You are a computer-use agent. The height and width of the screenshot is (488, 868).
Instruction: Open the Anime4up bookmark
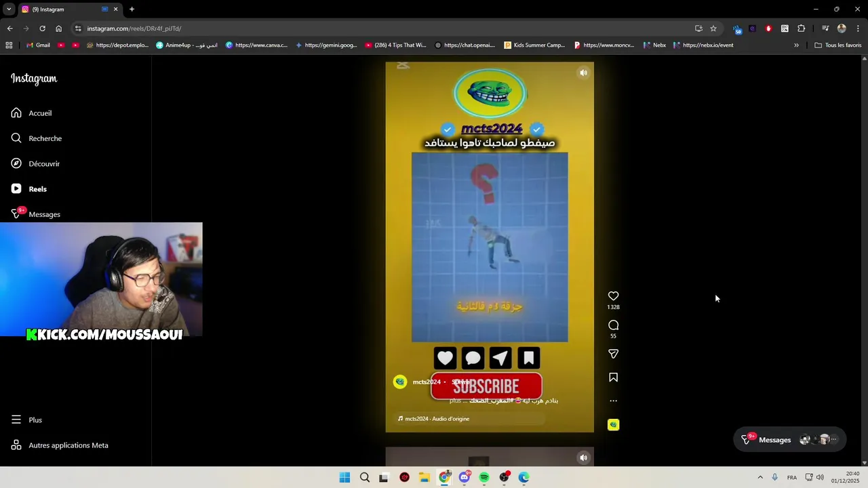pyautogui.click(x=186, y=45)
